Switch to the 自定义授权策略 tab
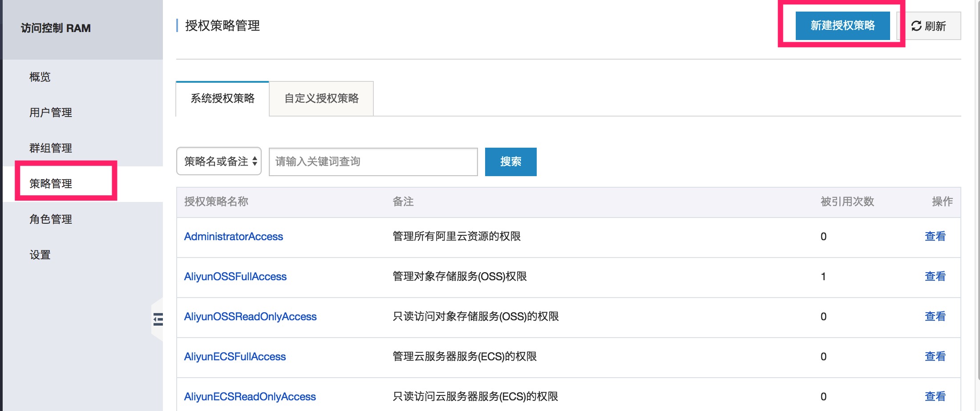This screenshot has height=411, width=980. [321, 98]
